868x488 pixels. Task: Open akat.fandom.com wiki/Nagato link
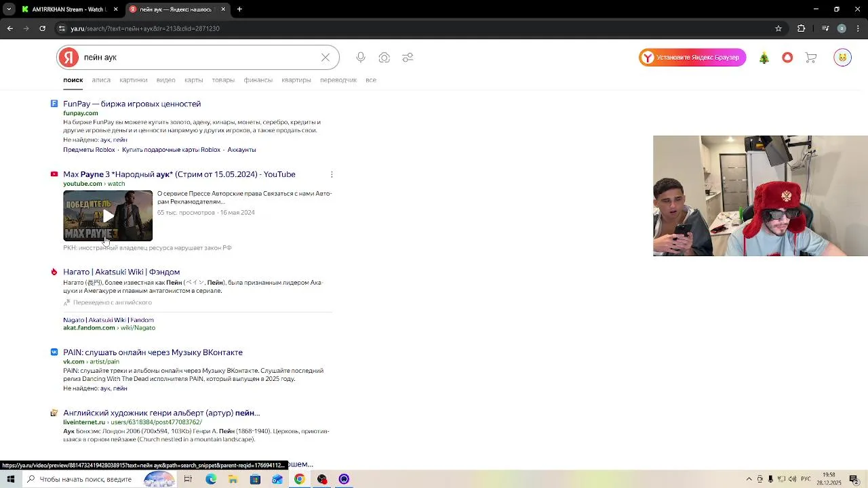tap(109, 328)
